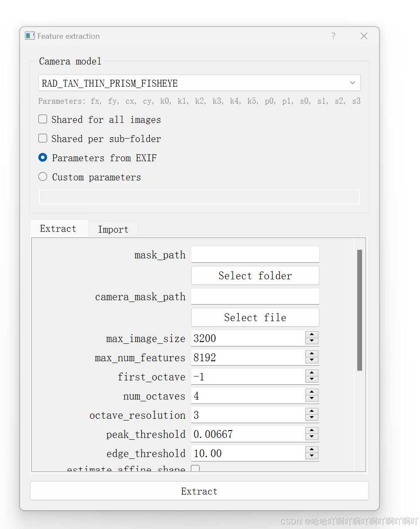This screenshot has height=529, width=420.
Task: Click the octave_resolution value 3
Action: pos(196,415)
